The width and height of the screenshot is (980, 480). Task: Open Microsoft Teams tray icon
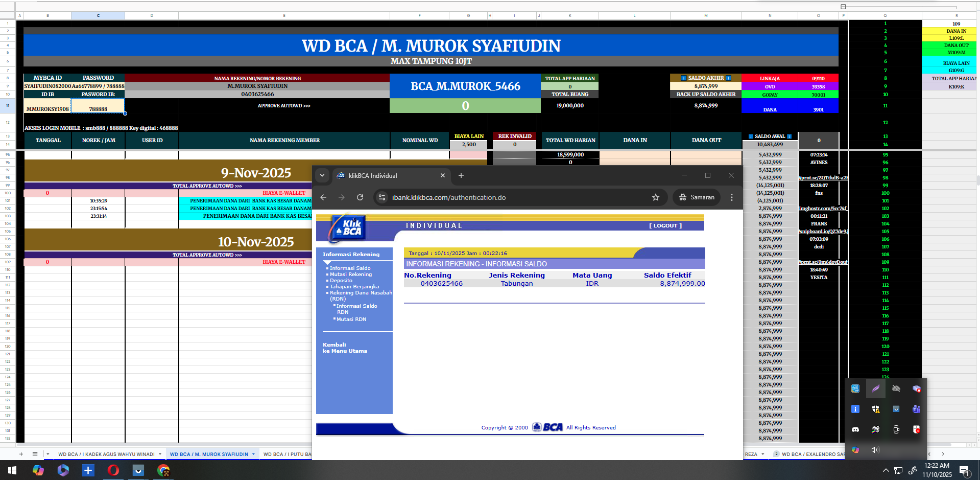coord(916,409)
